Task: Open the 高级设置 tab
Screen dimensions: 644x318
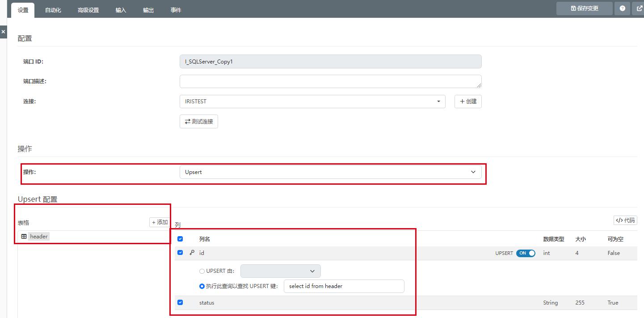Action: pos(88,10)
